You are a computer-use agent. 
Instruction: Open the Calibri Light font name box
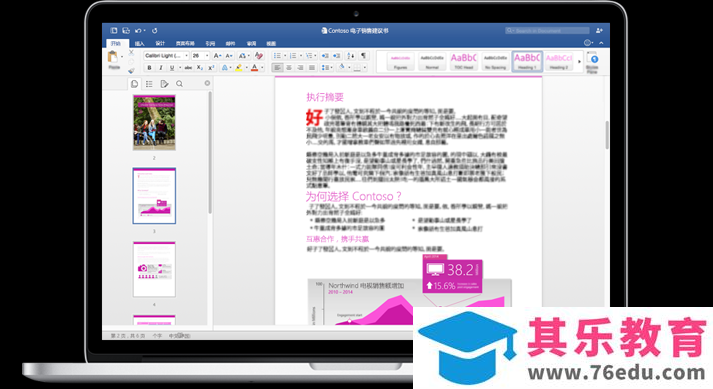pyautogui.click(x=166, y=56)
